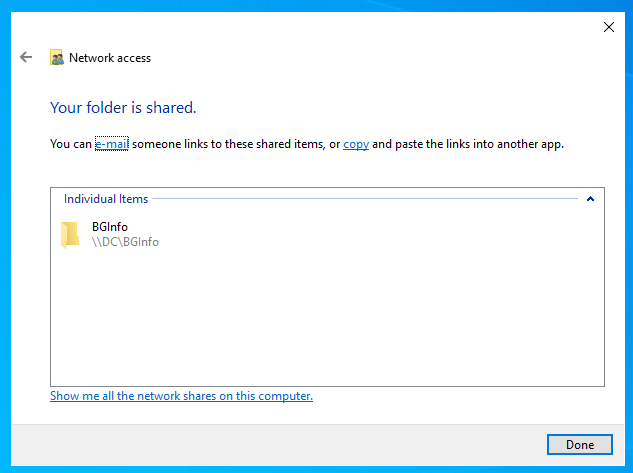Click the gray footer area left of Done
633x473 pixels.
pyautogui.click(x=280, y=445)
